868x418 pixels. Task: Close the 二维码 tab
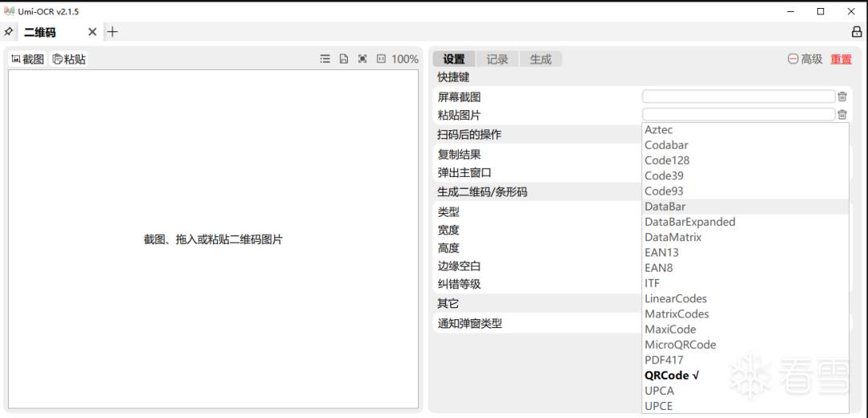pyautogui.click(x=92, y=32)
